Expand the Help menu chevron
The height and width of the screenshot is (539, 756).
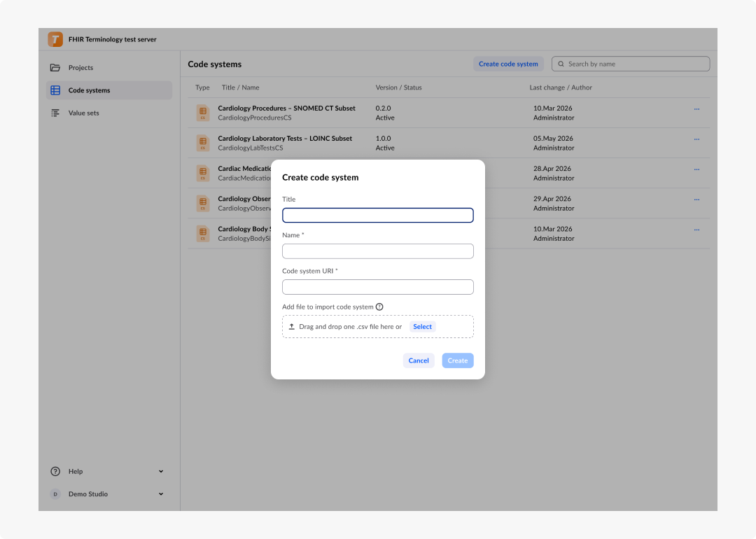coord(161,472)
